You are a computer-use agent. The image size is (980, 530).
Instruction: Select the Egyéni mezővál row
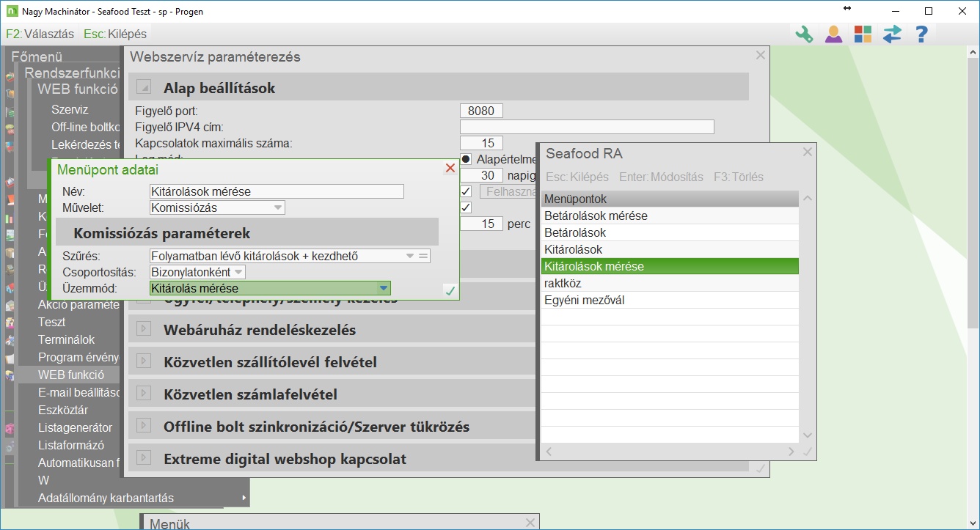point(670,300)
